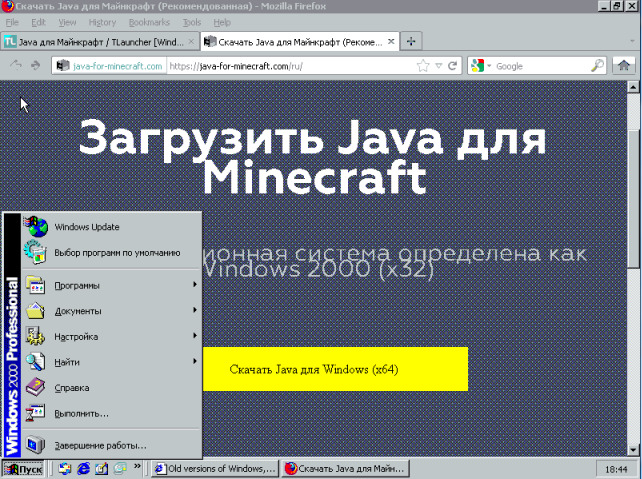This screenshot has height=479, width=642.
Task: Click the reload page icon in address bar
Action: coord(453,66)
